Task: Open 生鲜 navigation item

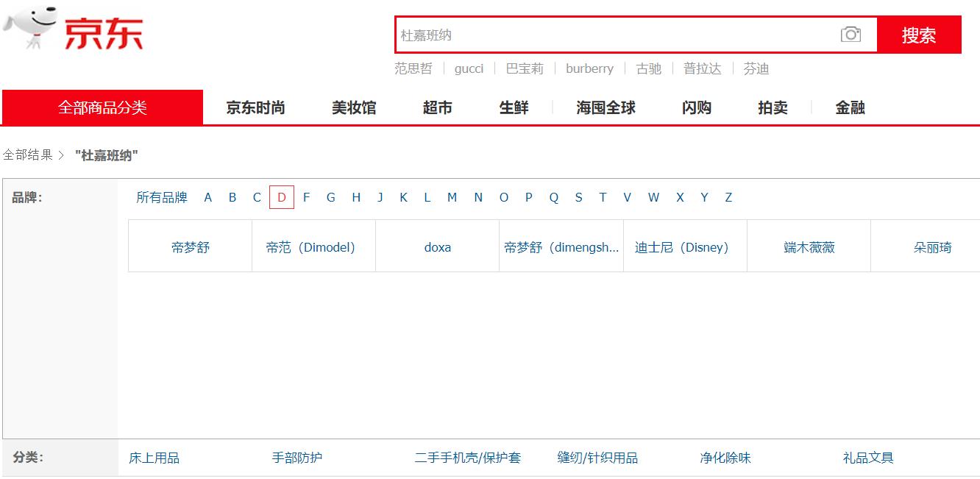Action: 514,107
